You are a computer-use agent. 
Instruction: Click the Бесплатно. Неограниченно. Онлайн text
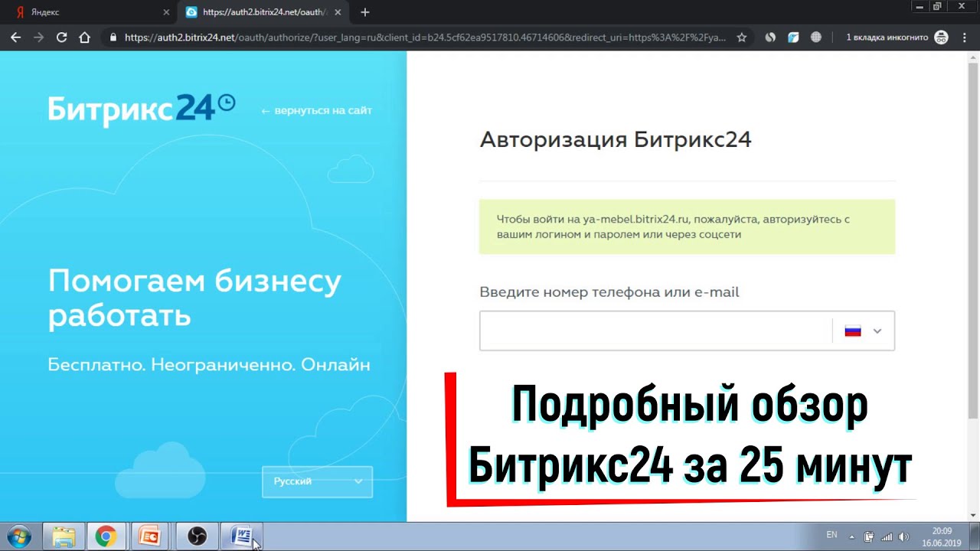(209, 365)
